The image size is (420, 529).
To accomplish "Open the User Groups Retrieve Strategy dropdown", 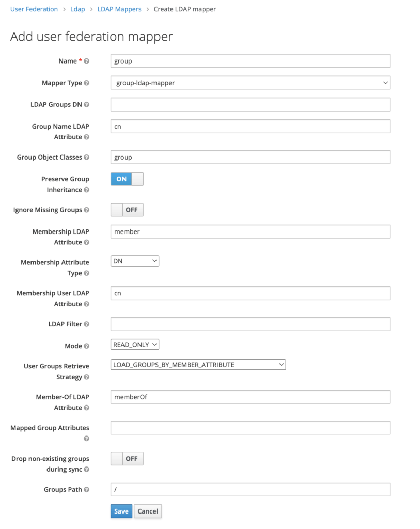I will point(198,364).
